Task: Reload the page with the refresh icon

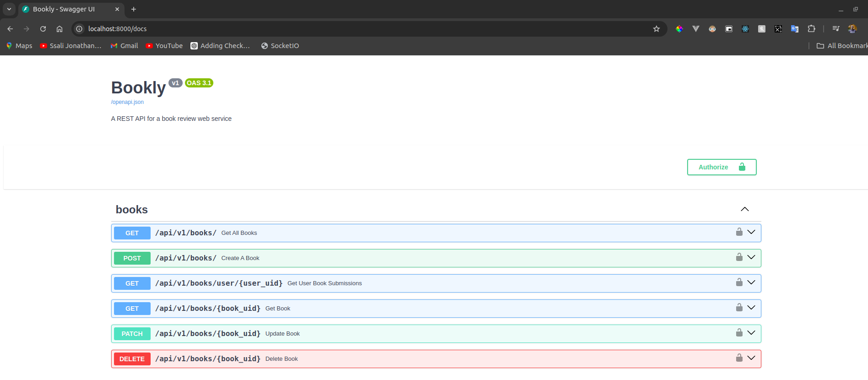Action: 43,29
